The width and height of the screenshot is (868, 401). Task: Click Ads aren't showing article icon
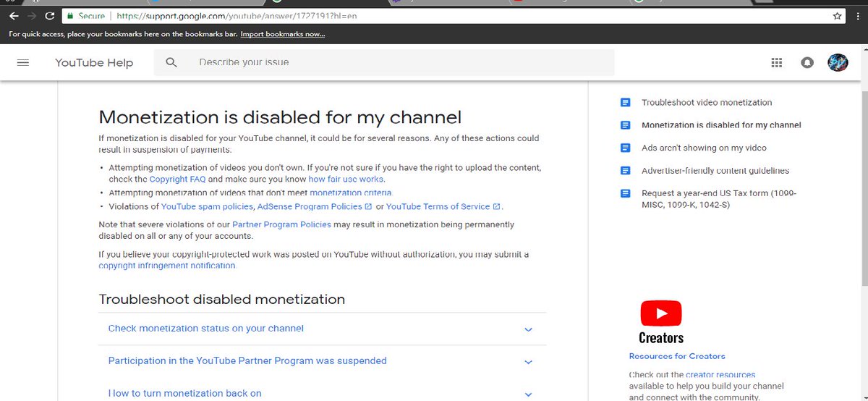pos(626,148)
